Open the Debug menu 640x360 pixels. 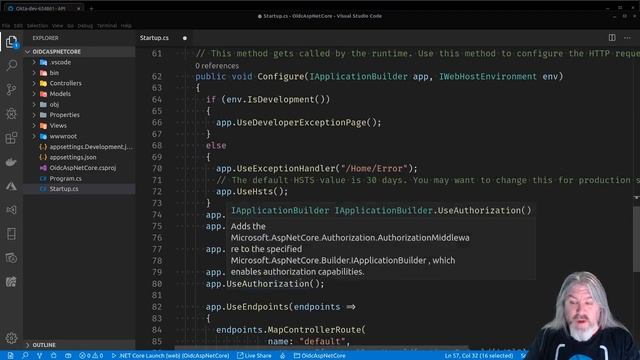click(85, 26)
